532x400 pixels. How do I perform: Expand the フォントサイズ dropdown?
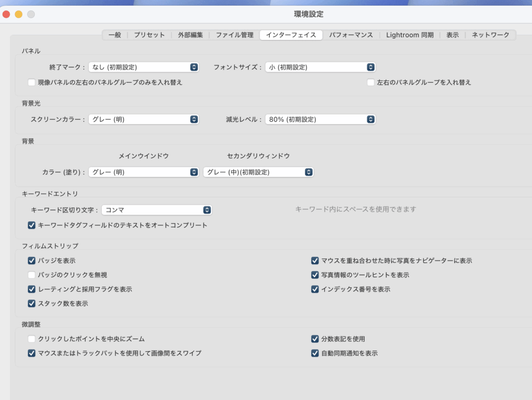click(x=320, y=67)
